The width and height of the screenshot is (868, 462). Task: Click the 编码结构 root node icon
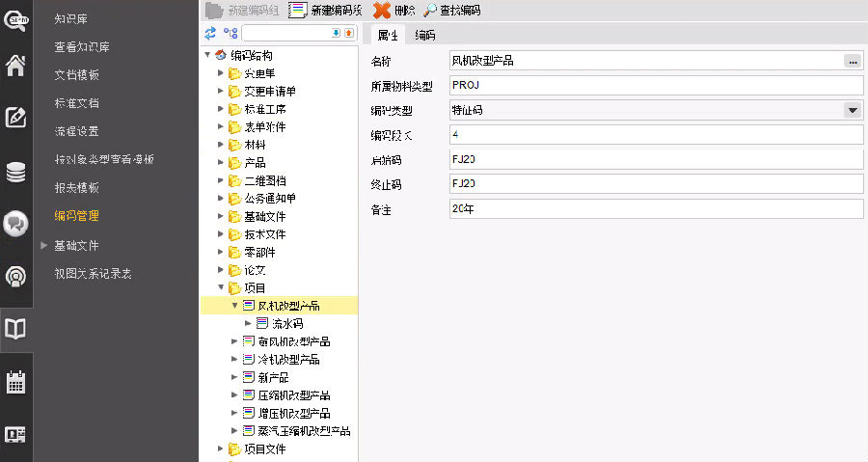[x=221, y=55]
